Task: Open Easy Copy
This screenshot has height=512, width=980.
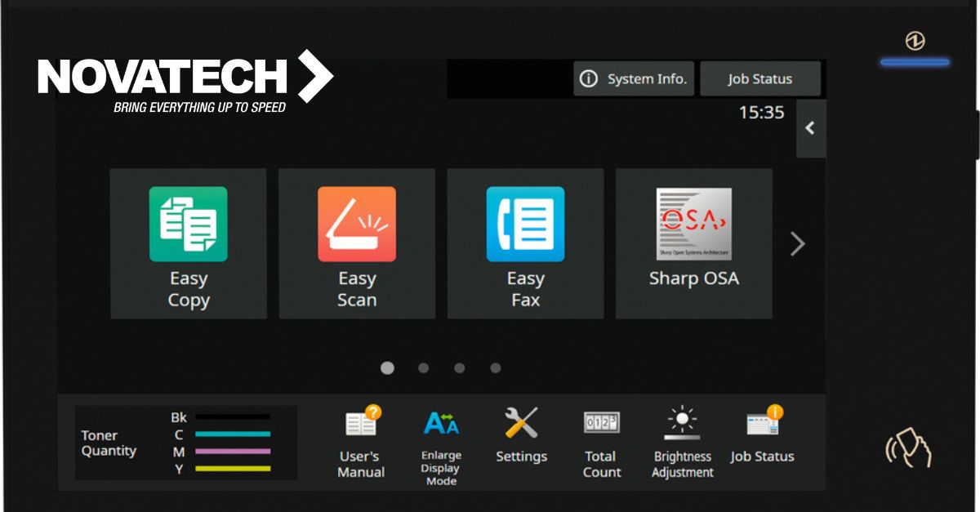Action: click(188, 243)
